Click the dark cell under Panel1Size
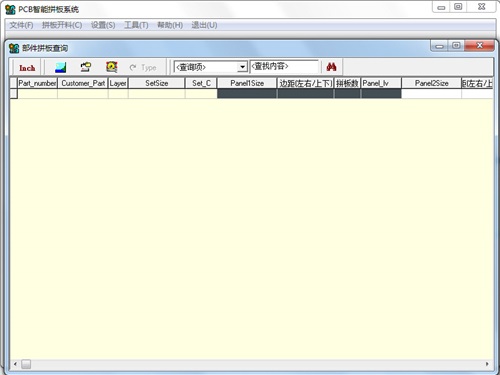The width and height of the screenshot is (500, 375). 247,94
